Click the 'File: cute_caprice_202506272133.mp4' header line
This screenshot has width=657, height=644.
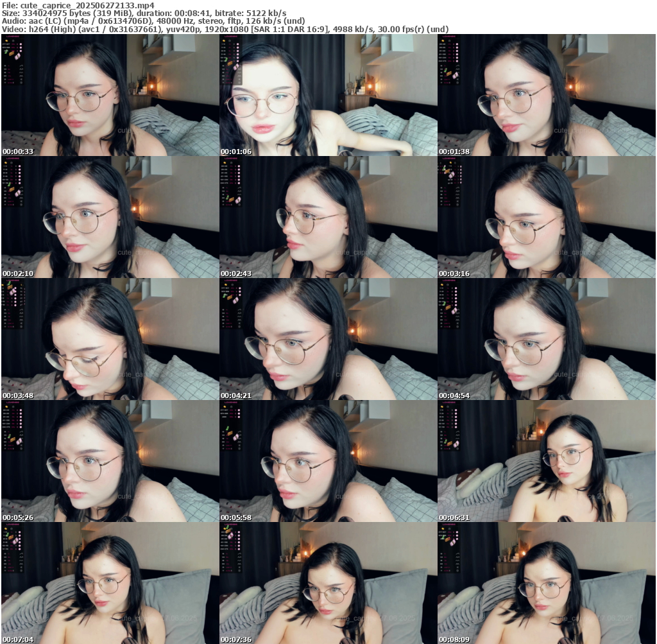[x=78, y=5]
